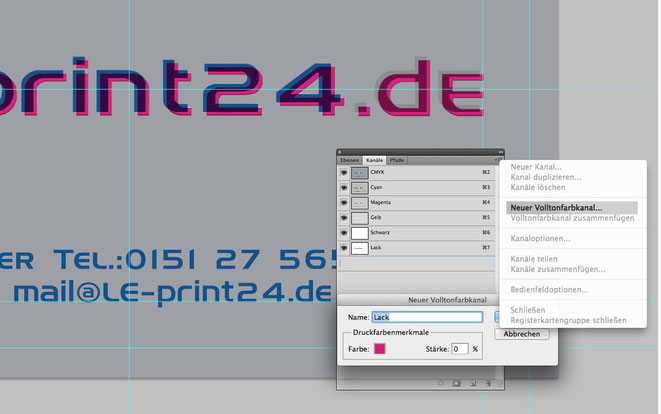This screenshot has height=414, width=661.
Task: Click into the Name field containing Lack
Action: click(x=427, y=317)
